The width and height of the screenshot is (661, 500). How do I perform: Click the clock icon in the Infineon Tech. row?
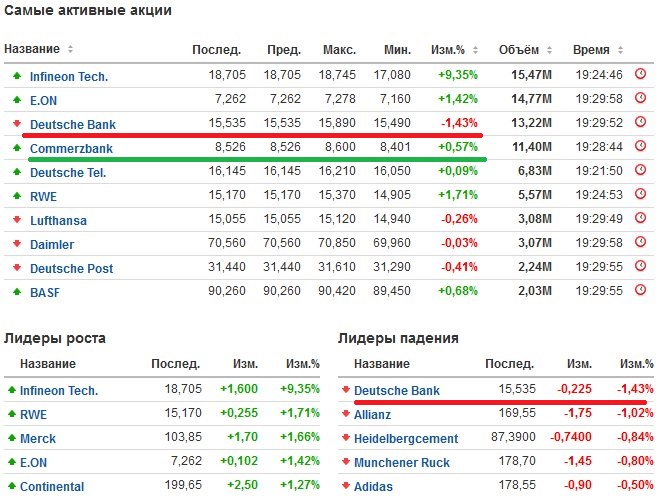(x=641, y=75)
